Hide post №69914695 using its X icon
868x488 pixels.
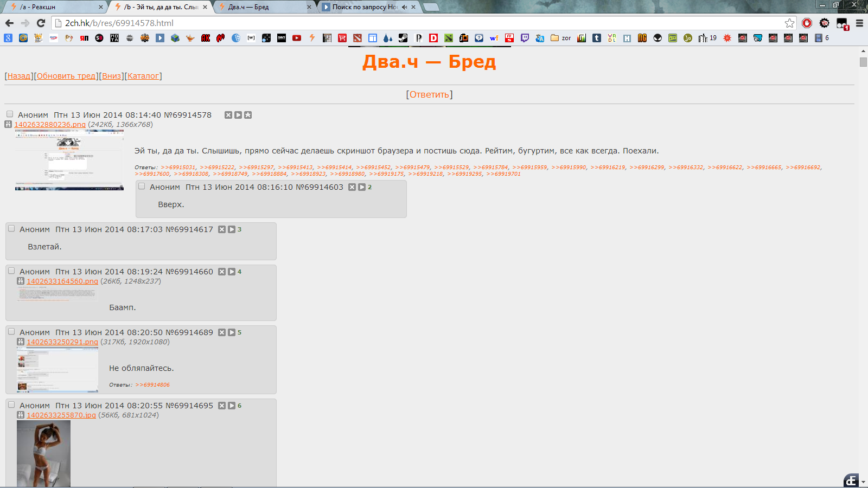(x=222, y=406)
